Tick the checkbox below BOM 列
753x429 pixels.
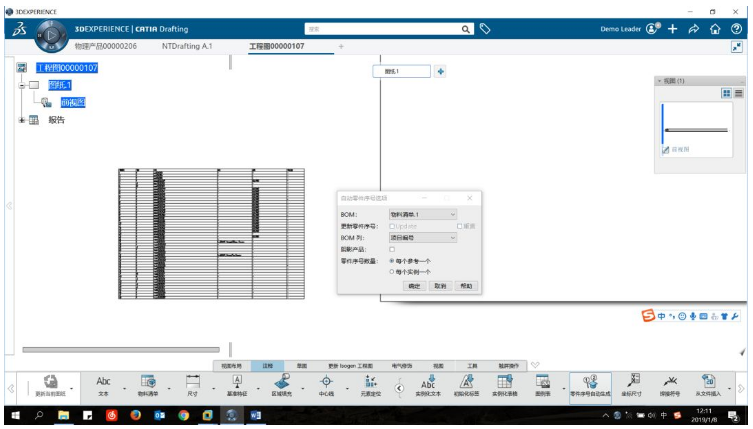pos(392,249)
